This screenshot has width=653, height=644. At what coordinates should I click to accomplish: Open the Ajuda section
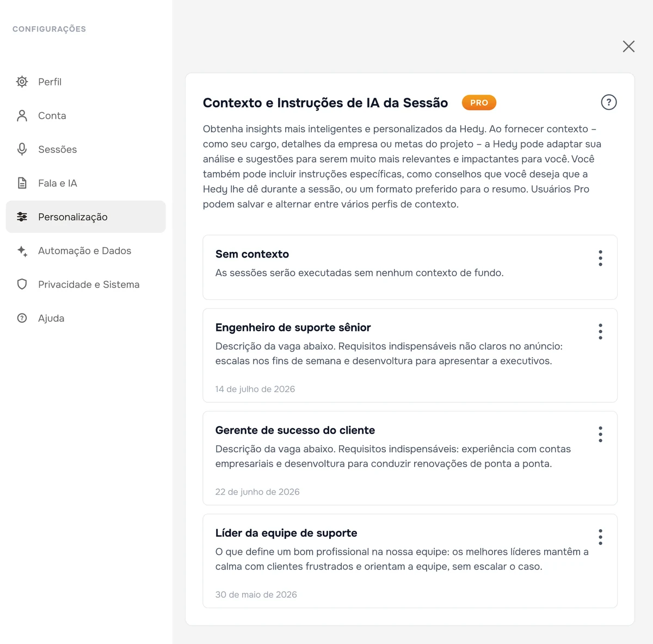pos(86,318)
